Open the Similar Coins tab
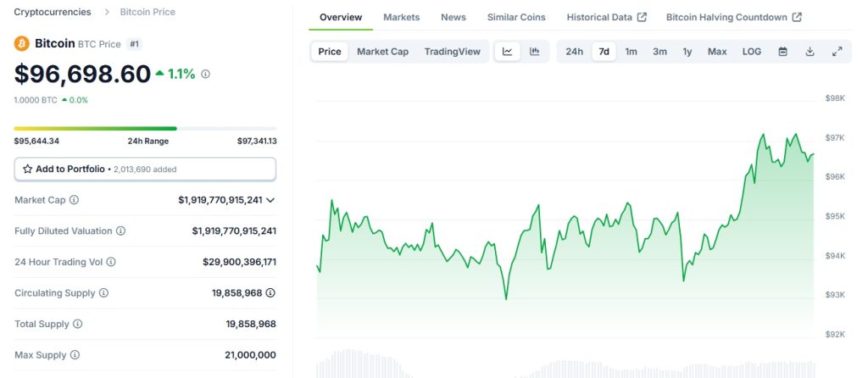Screen dimensions: 868x378 (516, 17)
